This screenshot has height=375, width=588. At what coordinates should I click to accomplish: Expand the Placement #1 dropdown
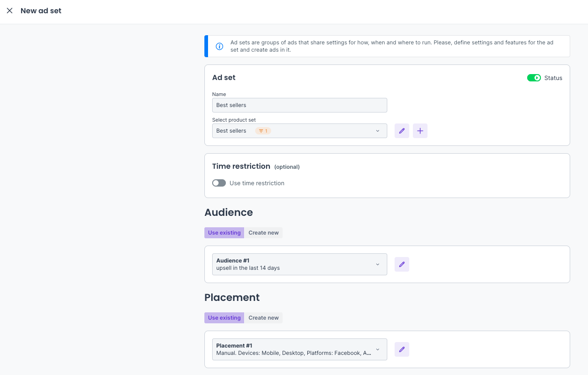pyautogui.click(x=299, y=349)
